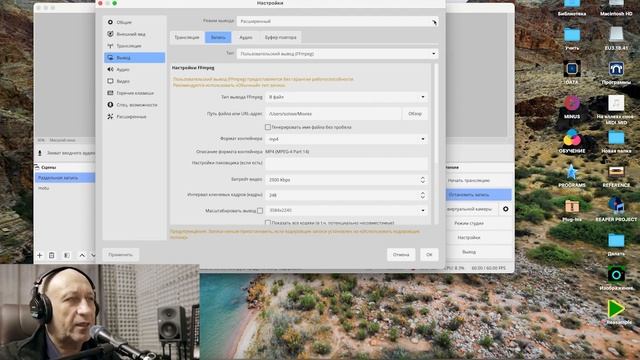Image resolution: width=640 pixels, height=360 pixels.
Task: Open the DATA desktop icon
Action: point(572,69)
